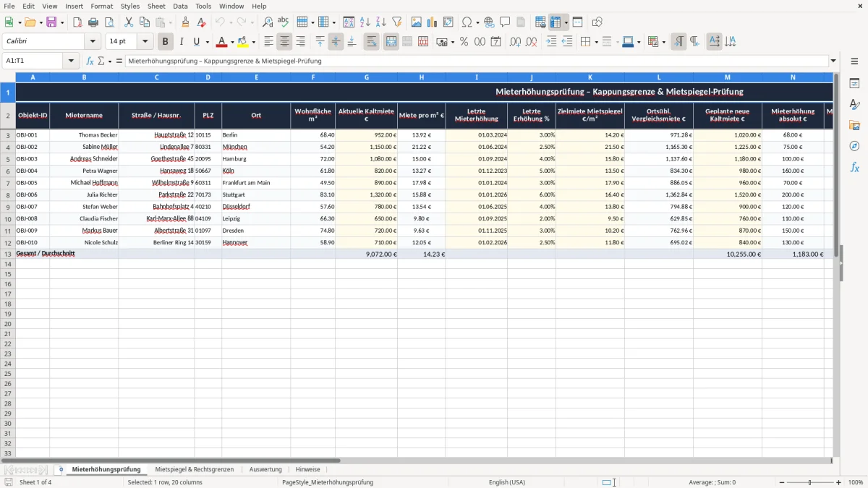The image size is (868, 488).
Task: Open the Function Wizard
Action: 90,61
